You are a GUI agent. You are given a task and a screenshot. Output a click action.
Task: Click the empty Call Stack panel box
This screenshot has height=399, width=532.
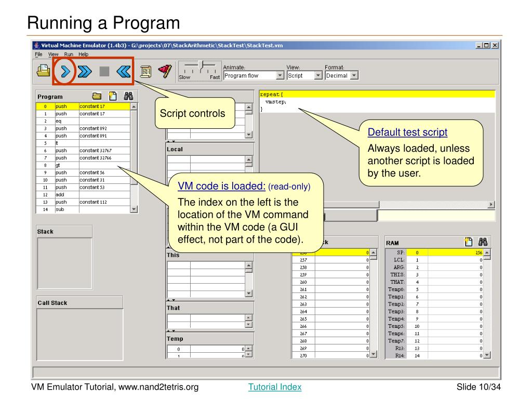(79, 335)
